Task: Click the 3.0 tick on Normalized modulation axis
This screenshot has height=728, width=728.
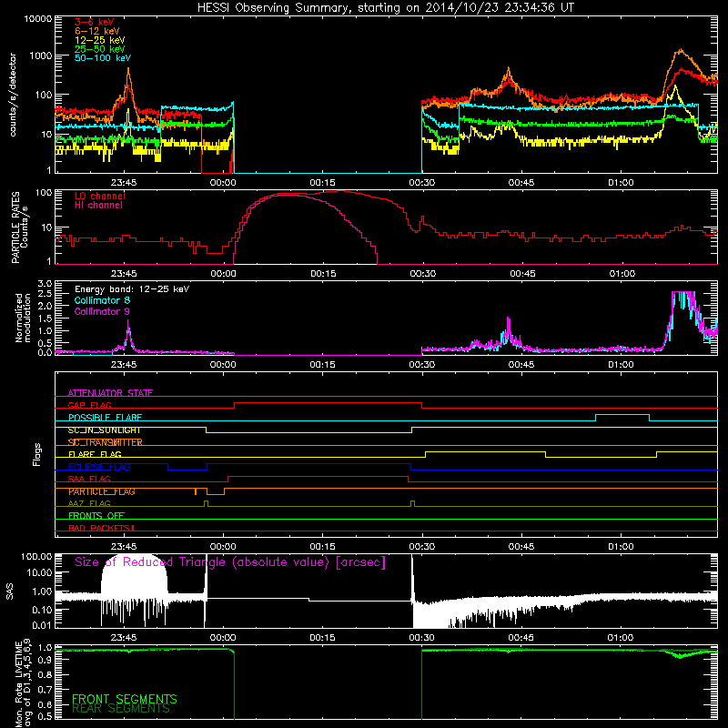Action: 45,283
